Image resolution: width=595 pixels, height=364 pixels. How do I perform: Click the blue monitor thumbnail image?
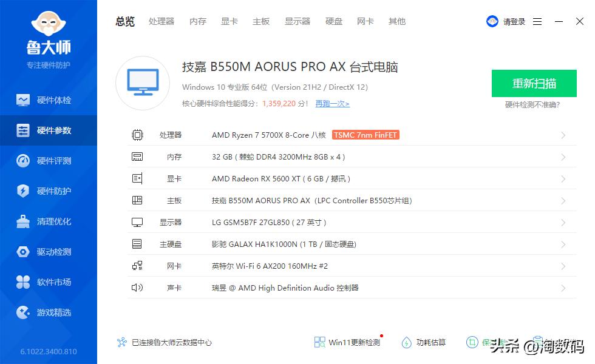pos(142,82)
